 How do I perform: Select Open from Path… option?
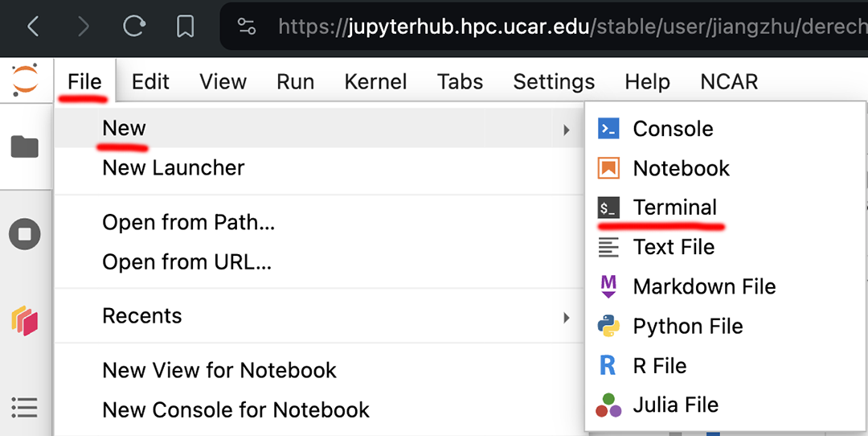pyautogui.click(x=188, y=223)
